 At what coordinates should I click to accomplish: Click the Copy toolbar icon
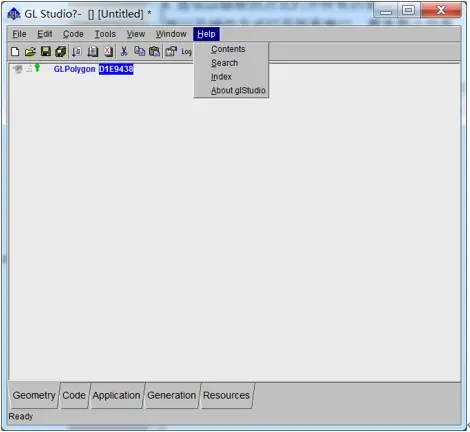point(139,51)
